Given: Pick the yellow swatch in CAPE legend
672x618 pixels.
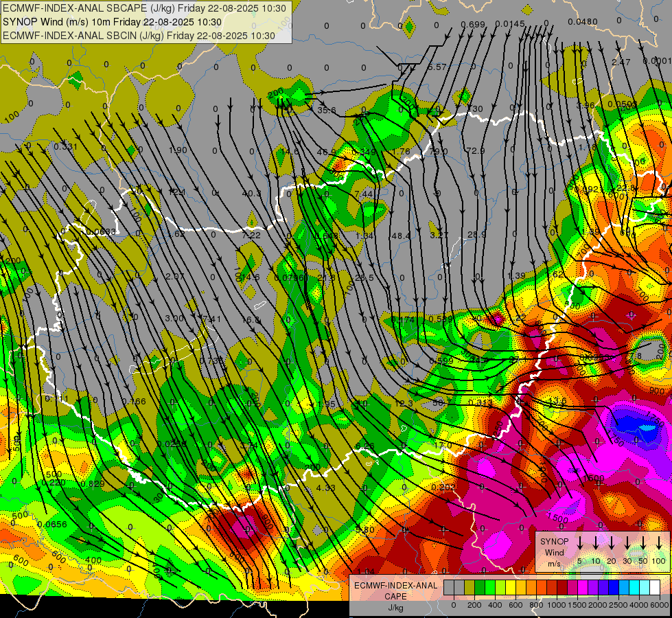Looking at the screenshot, I should pos(511,588).
